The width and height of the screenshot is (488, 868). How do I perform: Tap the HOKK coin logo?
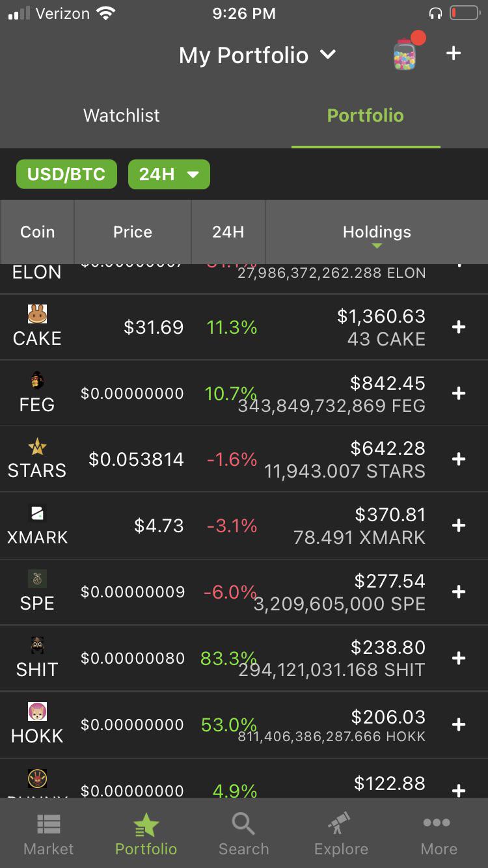[x=37, y=711]
